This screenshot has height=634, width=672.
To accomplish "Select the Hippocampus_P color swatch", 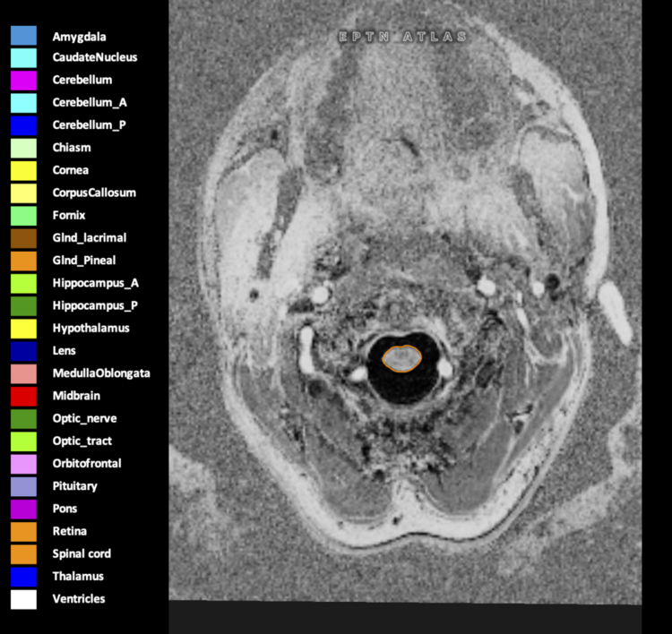I will click(23, 306).
